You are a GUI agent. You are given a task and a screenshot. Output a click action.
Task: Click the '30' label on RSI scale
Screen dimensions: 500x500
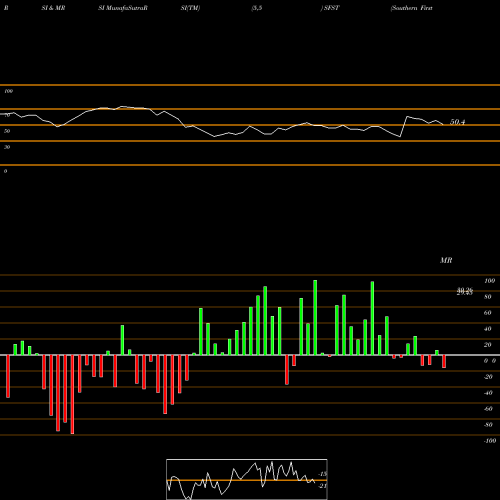pyautogui.click(x=7, y=147)
